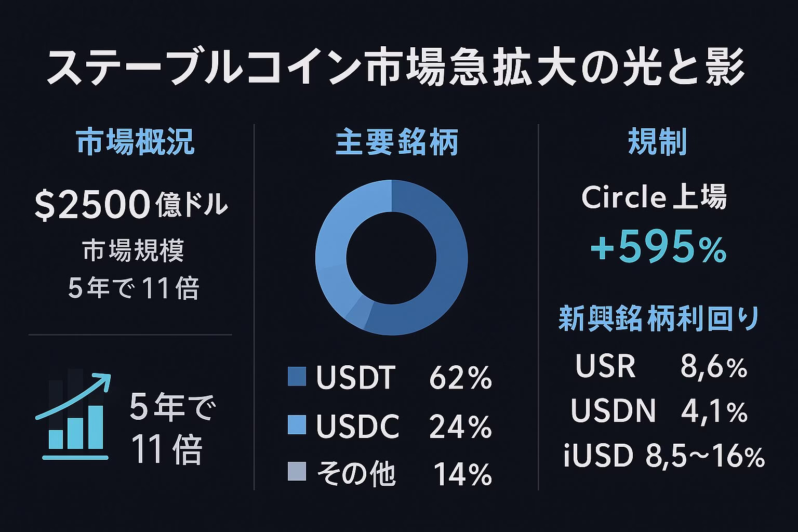This screenshot has width=798, height=532.
Task: Select the USR 8,6% yield row
Action: tap(661, 366)
